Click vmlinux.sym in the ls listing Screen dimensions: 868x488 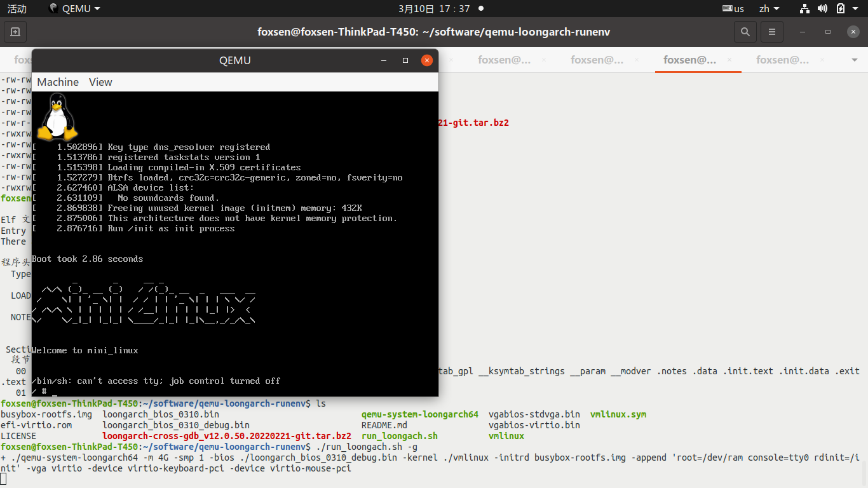coord(618,414)
